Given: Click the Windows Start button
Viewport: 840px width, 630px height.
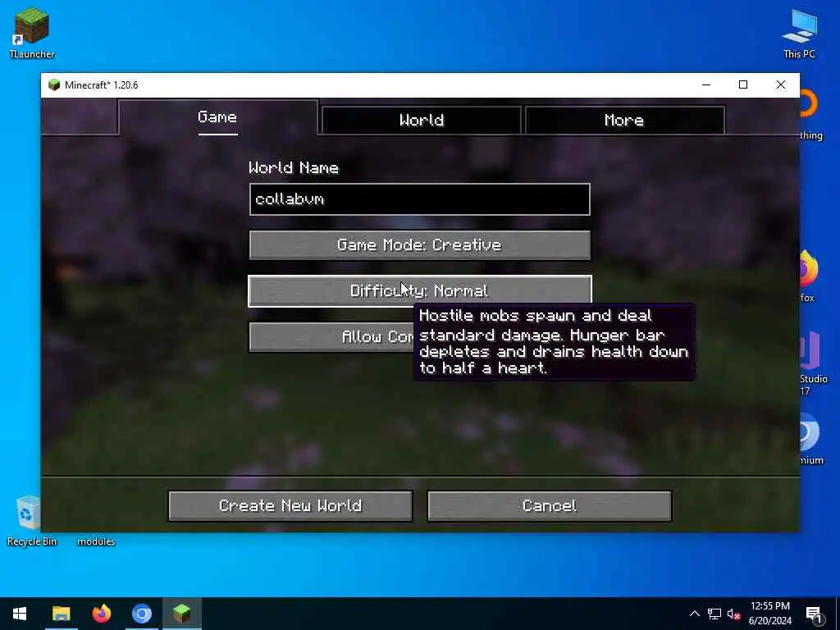Looking at the screenshot, I should [x=20, y=614].
